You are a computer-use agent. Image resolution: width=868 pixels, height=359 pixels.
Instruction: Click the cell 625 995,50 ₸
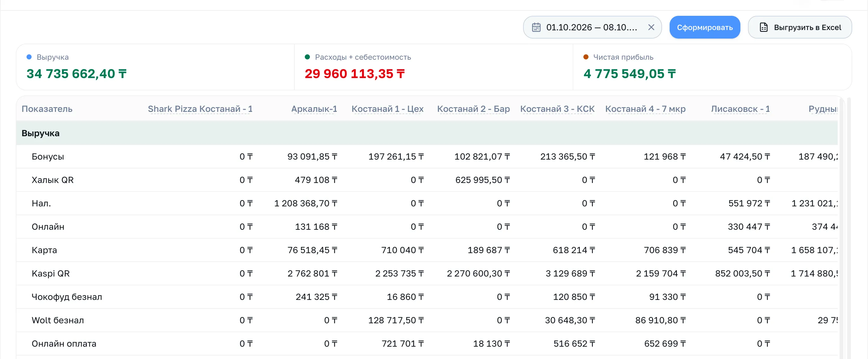click(483, 180)
